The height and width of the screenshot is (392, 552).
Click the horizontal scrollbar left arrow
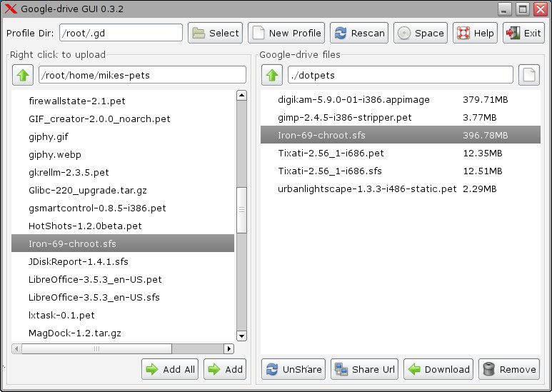tap(16, 348)
